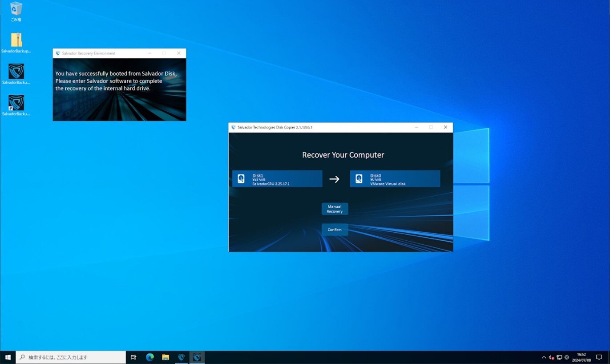Open the notification action center
The width and height of the screenshot is (610, 364).
tap(599, 357)
